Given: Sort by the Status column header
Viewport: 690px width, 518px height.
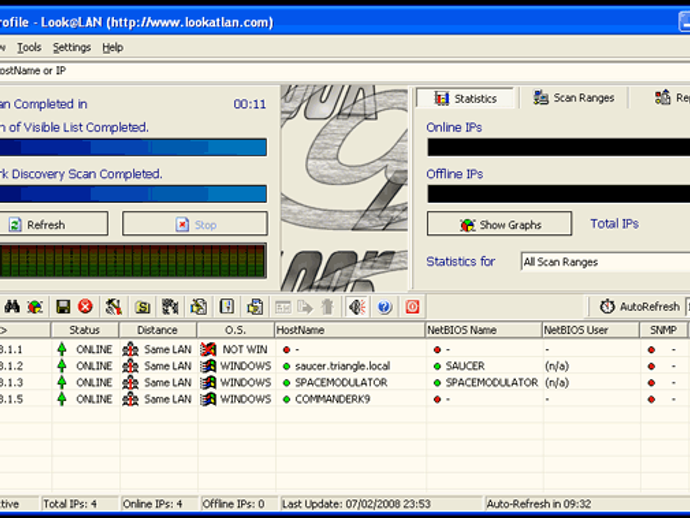Looking at the screenshot, I should click(x=84, y=330).
